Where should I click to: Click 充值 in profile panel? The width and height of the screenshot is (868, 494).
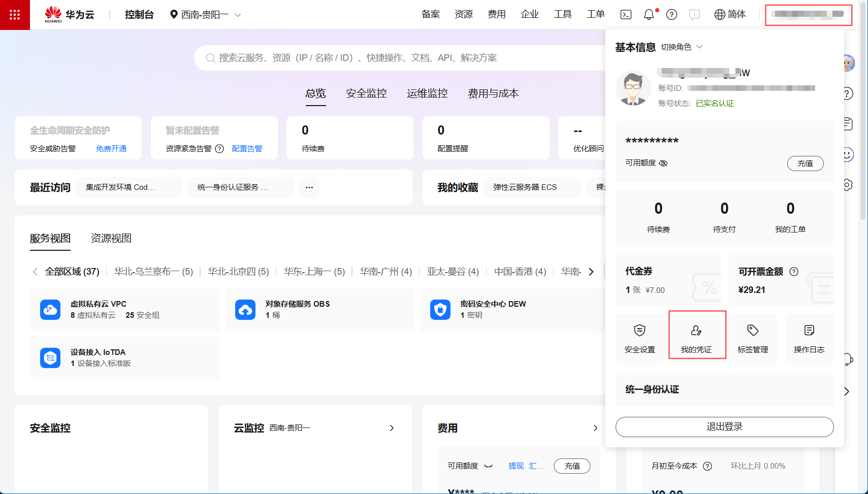pos(806,163)
